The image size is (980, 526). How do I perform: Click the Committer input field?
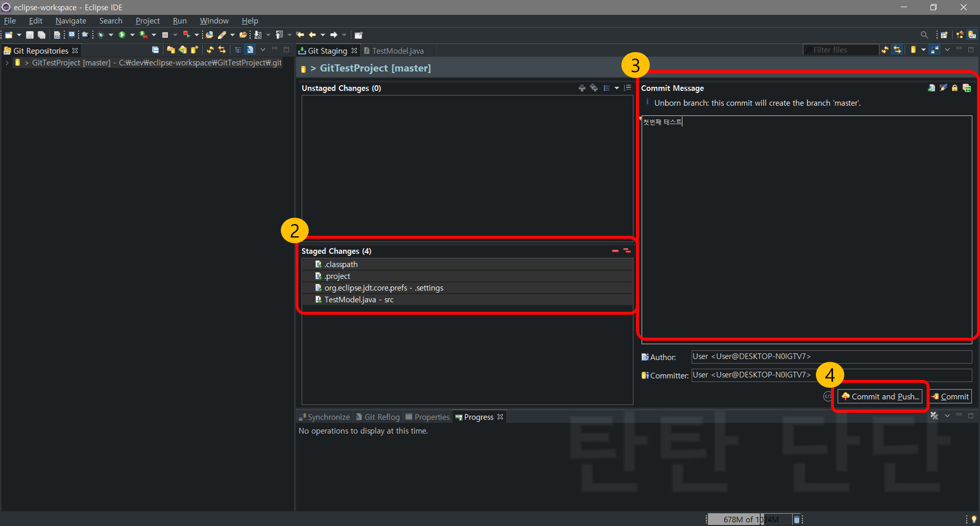tap(832, 375)
